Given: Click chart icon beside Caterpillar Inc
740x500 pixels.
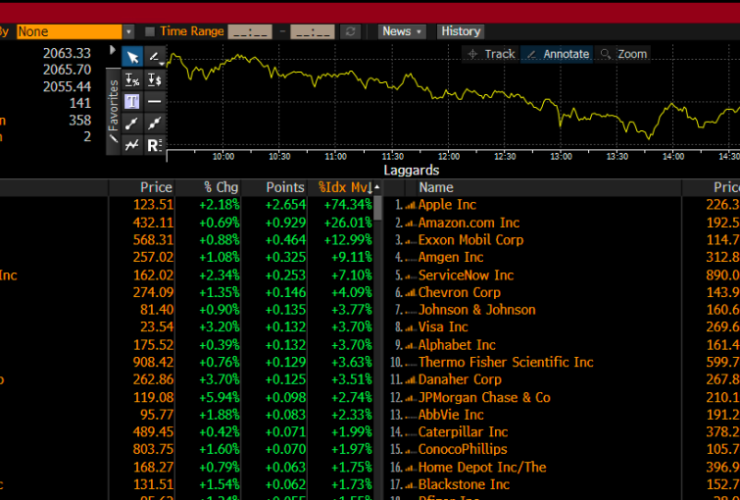Looking at the screenshot, I should coord(410,432).
